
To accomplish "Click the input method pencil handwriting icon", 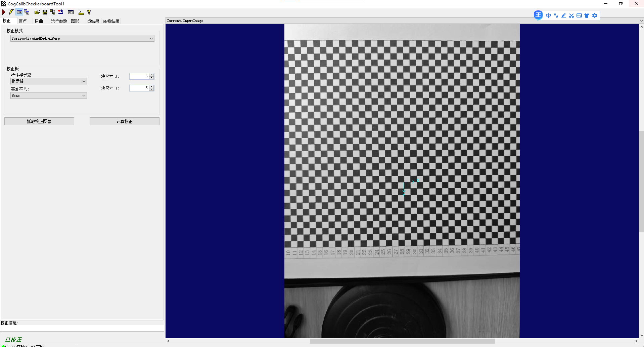I will pyautogui.click(x=564, y=15).
